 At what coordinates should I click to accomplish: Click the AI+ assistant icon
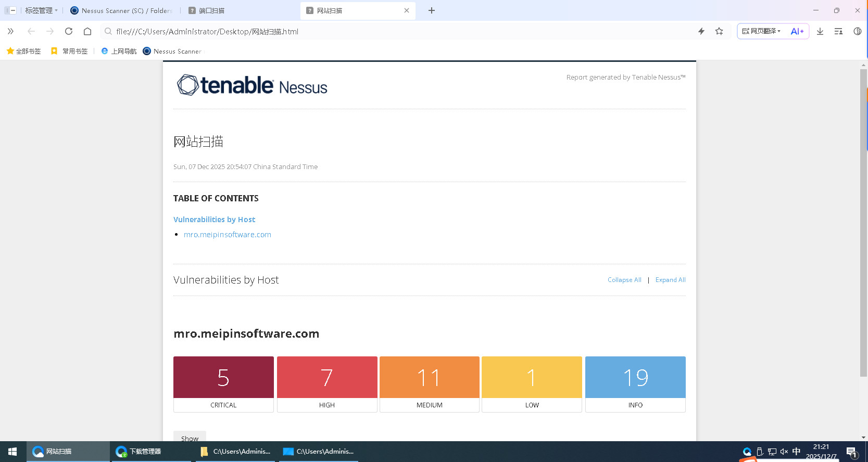click(x=797, y=31)
